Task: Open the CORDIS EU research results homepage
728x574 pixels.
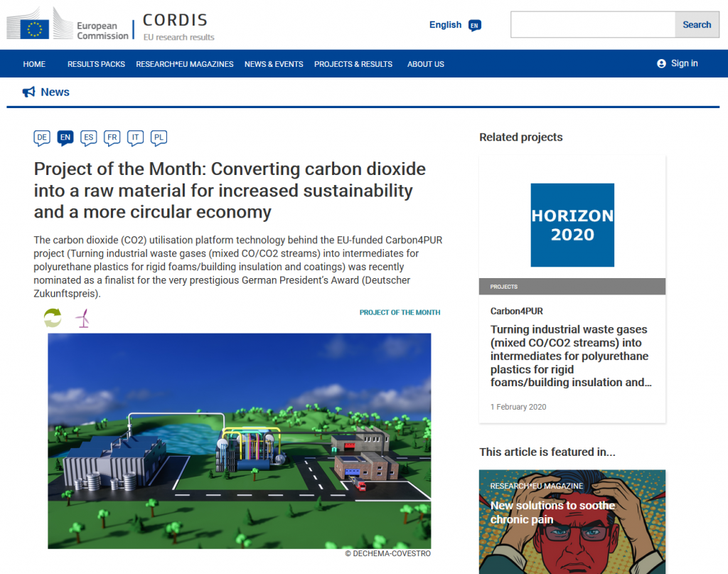Action: click(x=178, y=26)
